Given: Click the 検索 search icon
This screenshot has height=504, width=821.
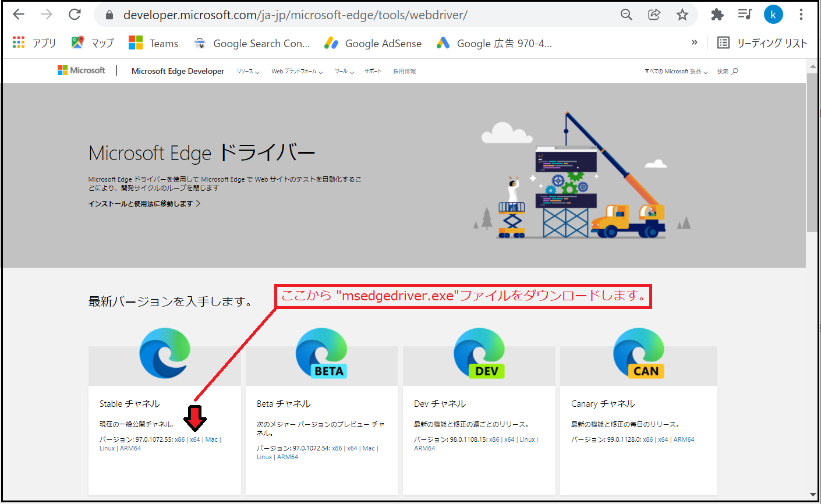Looking at the screenshot, I should tap(728, 71).
